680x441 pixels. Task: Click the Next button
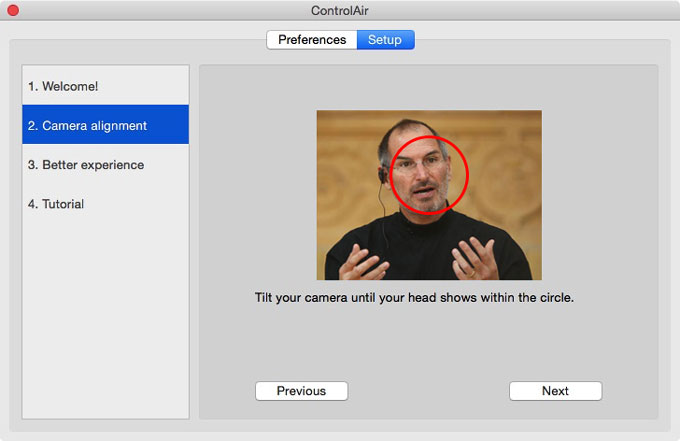coord(555,391)
